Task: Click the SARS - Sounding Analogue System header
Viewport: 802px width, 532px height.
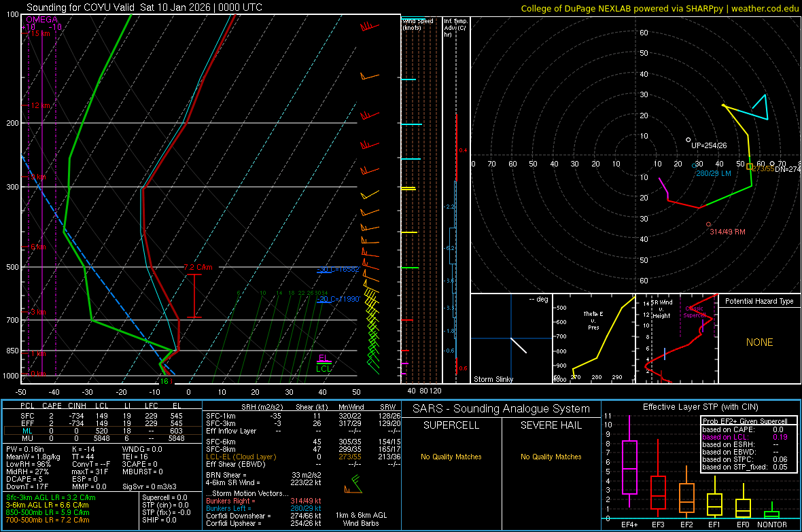Action: [x=502, y=409]
